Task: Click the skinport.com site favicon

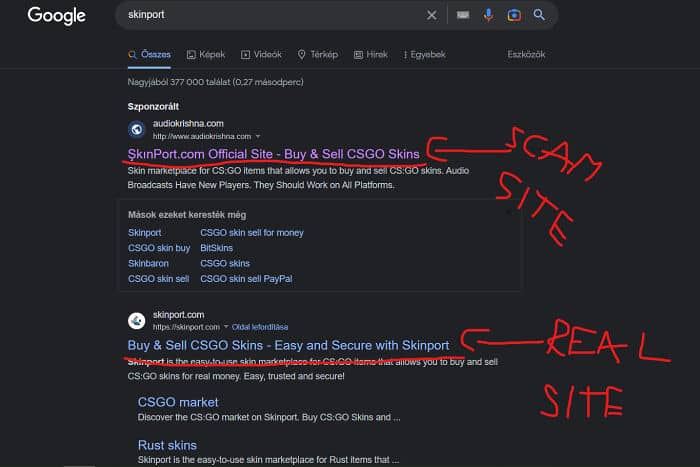Action: (137, 321)
